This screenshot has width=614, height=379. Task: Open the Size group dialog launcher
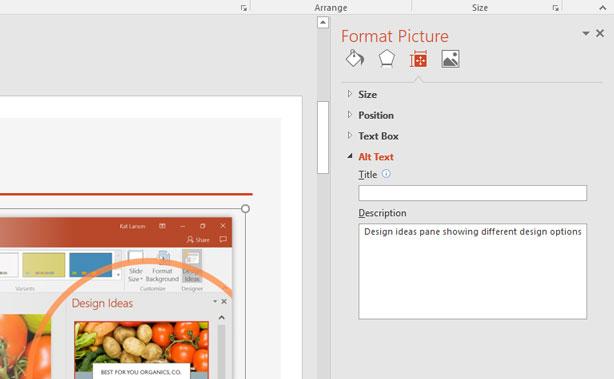point(556,8)
